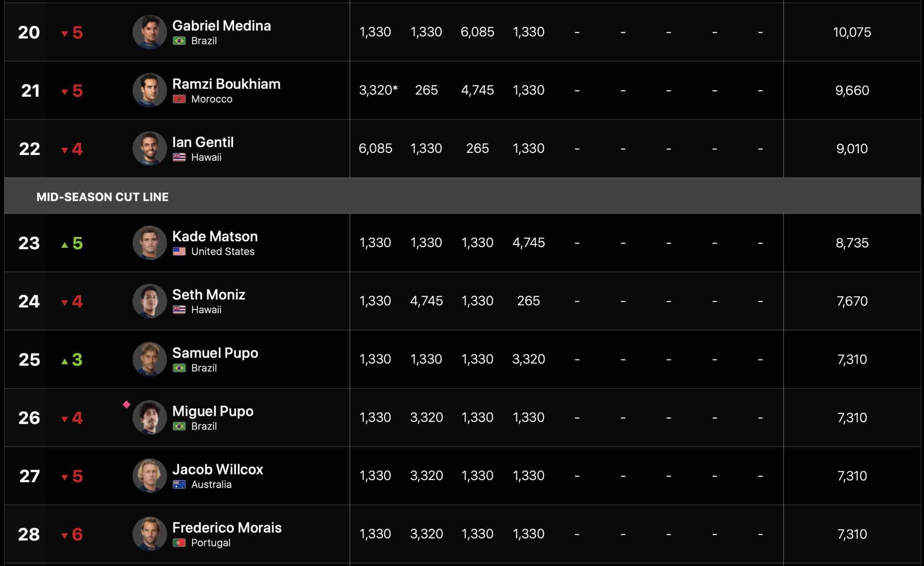Image resolution: width=924 pixels, height=566 pixels.
Task: Click Ramzi Boukhiam's profile photo
Action: 150,90
